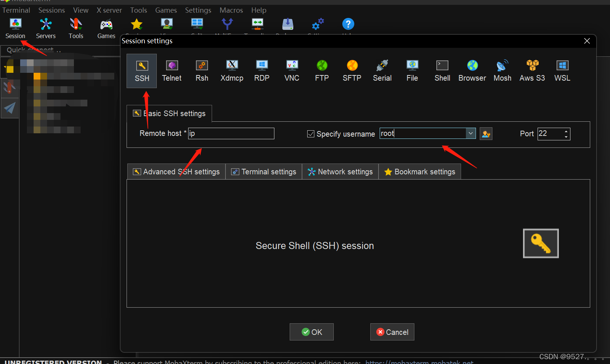Click the Tools toolbar icon with knife
Image resolution: width=610 pixels, height=364 pixels.
[76, 29]
